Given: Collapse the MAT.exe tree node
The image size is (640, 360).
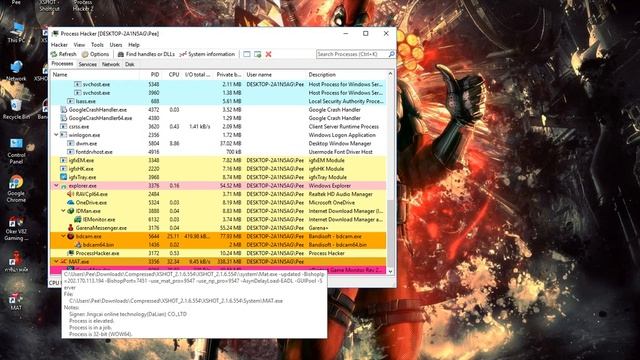Looking at the screenshot, I should click(56, 262).
